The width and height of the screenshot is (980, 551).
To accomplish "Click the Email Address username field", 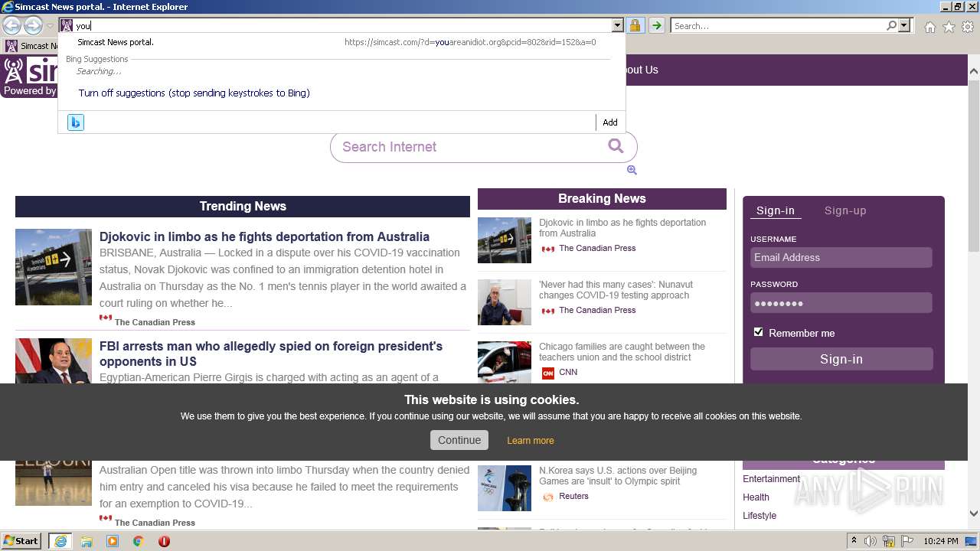I will tap(841, 258).
